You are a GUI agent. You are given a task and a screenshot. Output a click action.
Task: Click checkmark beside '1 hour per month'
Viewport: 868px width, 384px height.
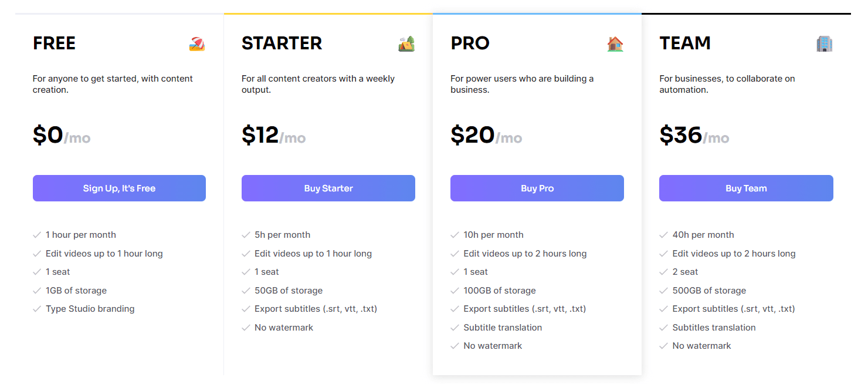(x=37, y=235)
